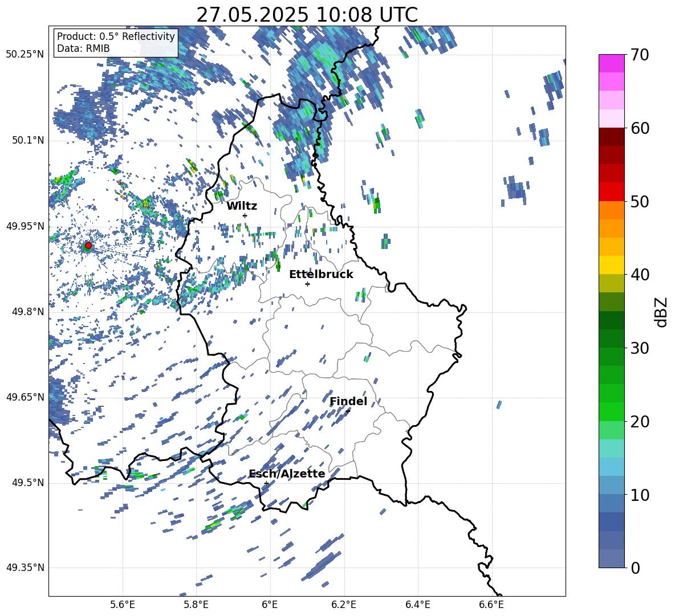Click the yellow colorbar segment near 40 dBZ

[611, 265]
